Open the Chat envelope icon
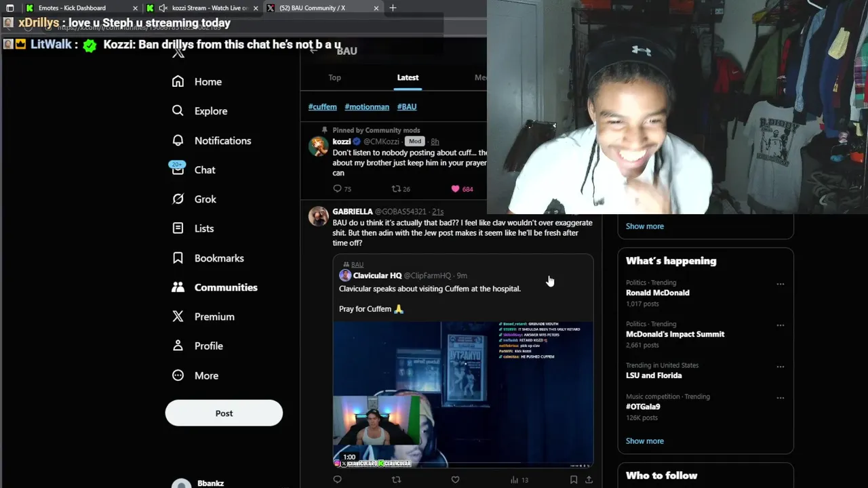Screen dimensions: 868x488 [x=178, y=169]
